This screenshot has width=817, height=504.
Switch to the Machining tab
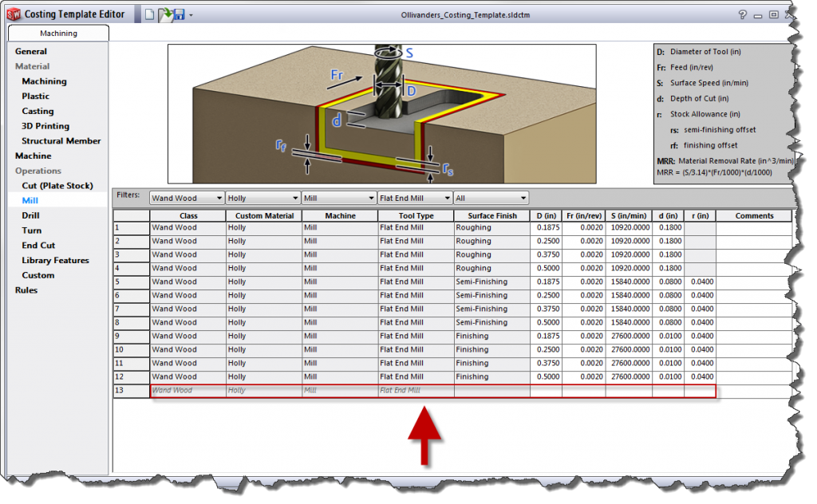(58, 33)
